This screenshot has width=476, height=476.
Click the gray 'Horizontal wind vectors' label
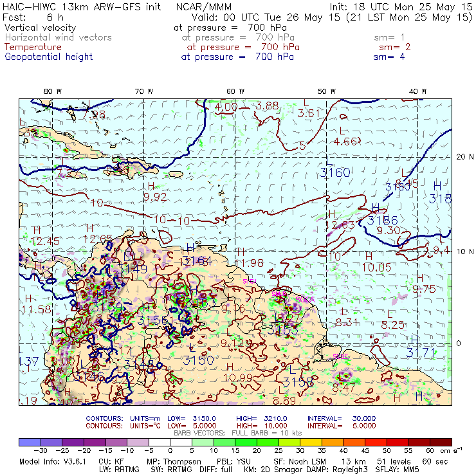(x=59, y=37)
